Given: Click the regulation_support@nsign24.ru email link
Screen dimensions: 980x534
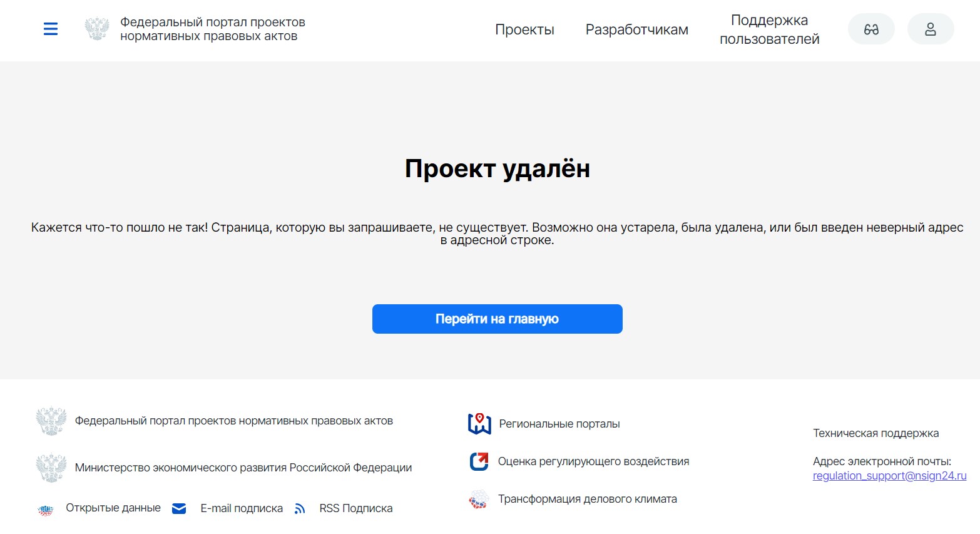Looking at the screenshot, I should coord(889,476).
